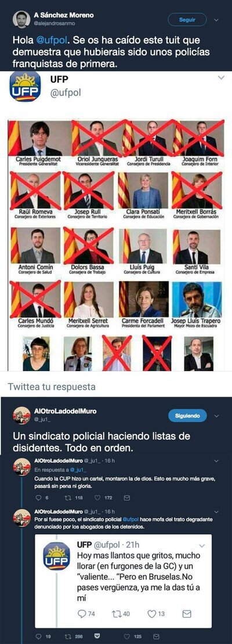Expand UFP tweet options chevron
Viewport: 232px width, 644px height.
(221, 78)
